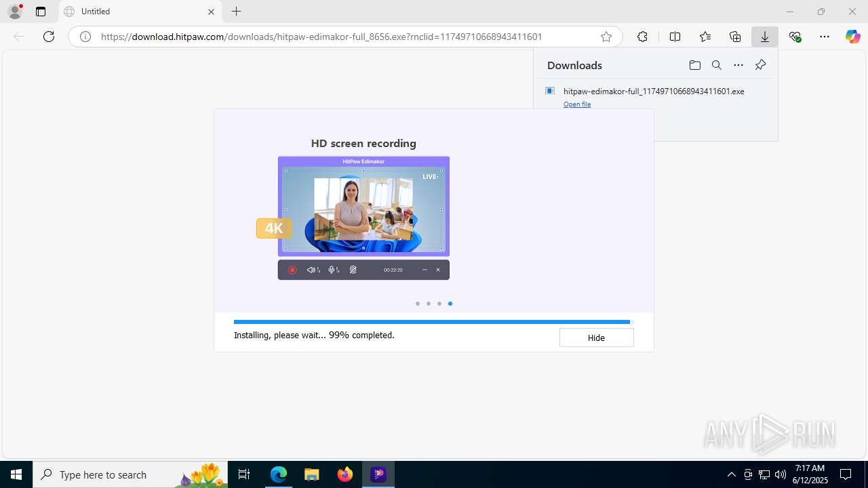
Task: Go back to the previous page
Action: (x=19, y=37)
